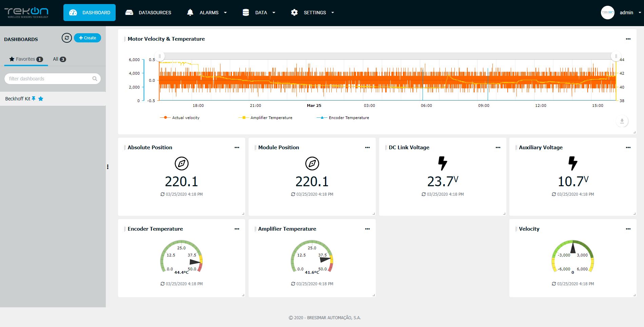The image size is (644, 327).
Task: Toggle the Encoder Temperature legend series
Action: click(343, 118)
